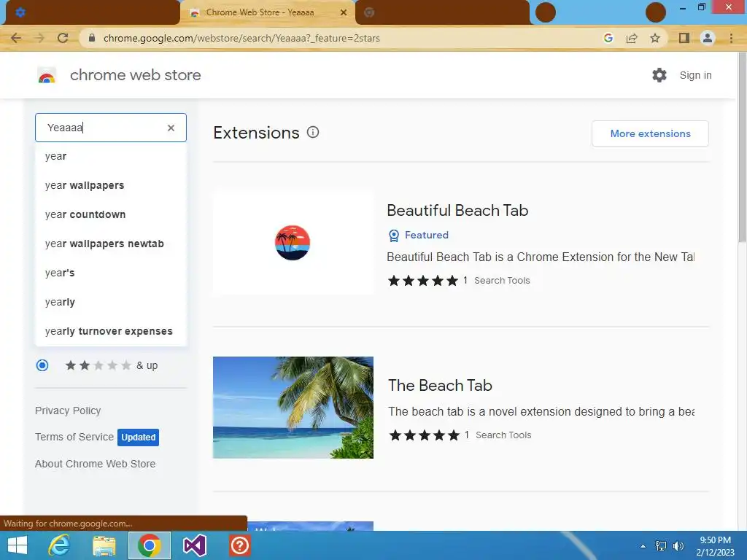Click the address bar URL
The image size is (747, 560).
[241, 38]
